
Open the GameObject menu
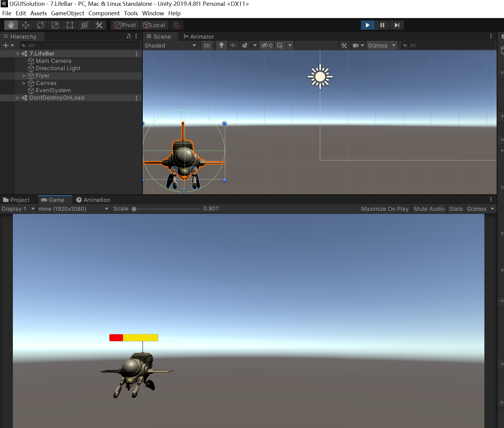[67, 13]
